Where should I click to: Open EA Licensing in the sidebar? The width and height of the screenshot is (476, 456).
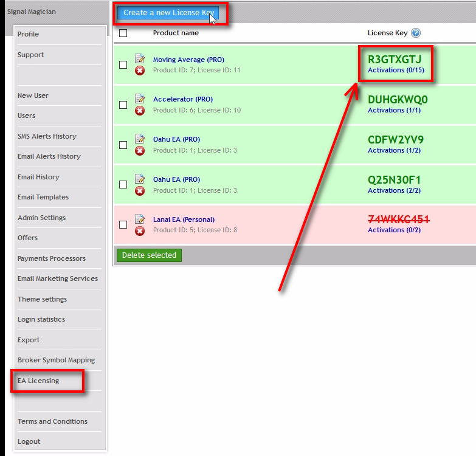[x=38, y=381]
